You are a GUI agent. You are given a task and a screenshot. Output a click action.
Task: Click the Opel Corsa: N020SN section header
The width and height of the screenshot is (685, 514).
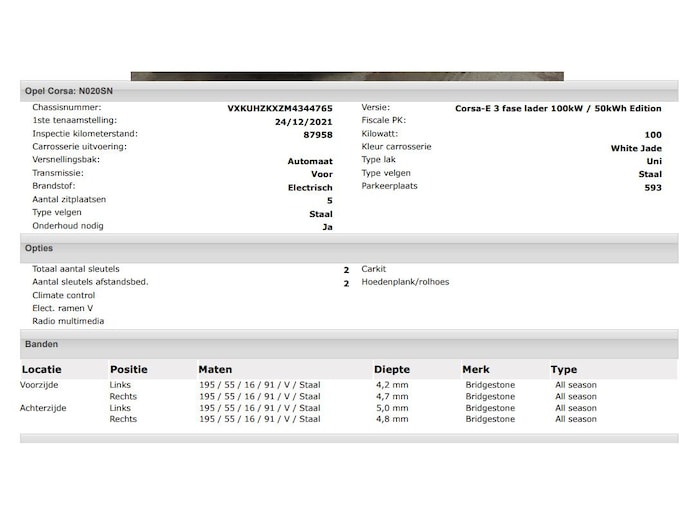click(x=69, y=91)
